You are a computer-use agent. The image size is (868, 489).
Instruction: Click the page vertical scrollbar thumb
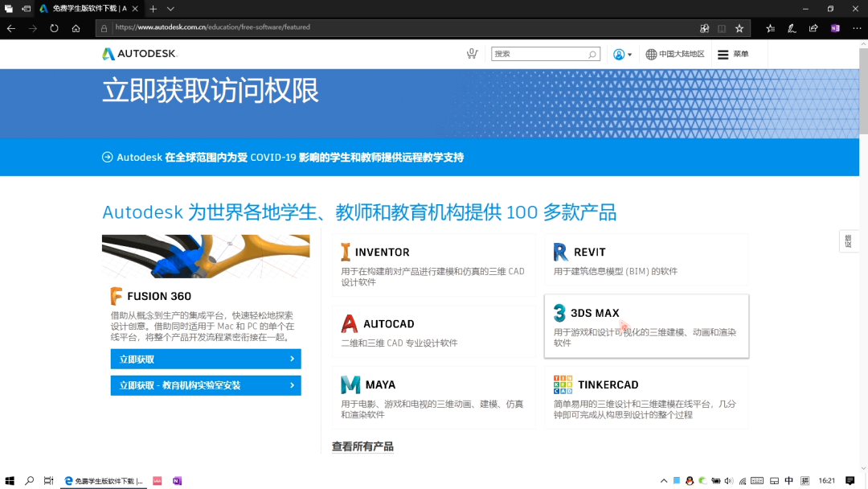coord(863,92)
